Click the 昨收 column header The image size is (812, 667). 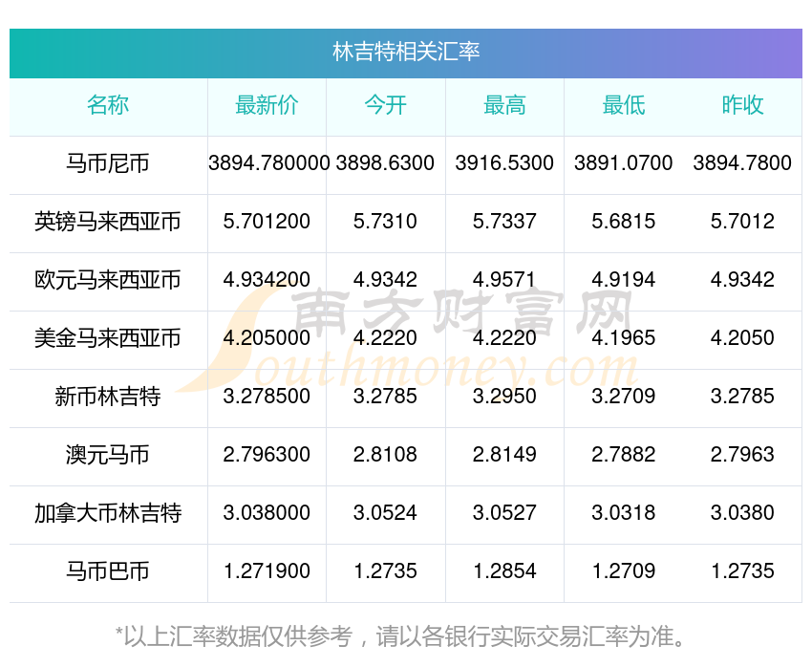[742, 105]
